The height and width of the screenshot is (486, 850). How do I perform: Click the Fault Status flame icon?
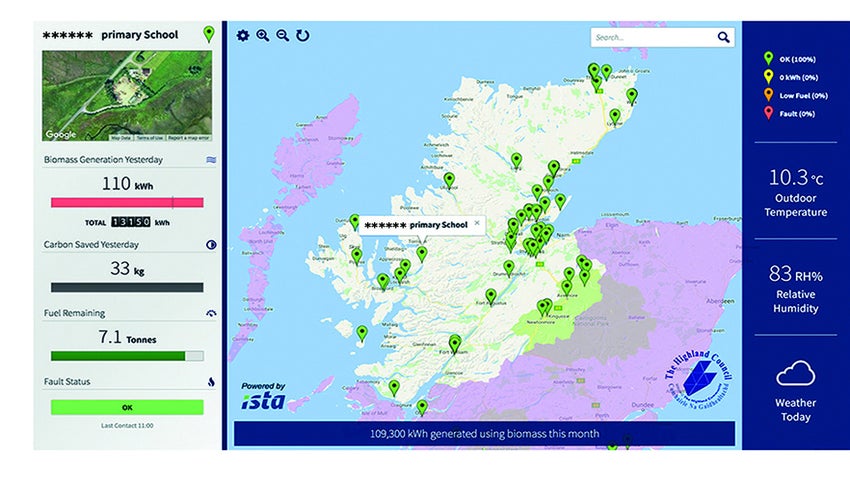click(211, 382)
